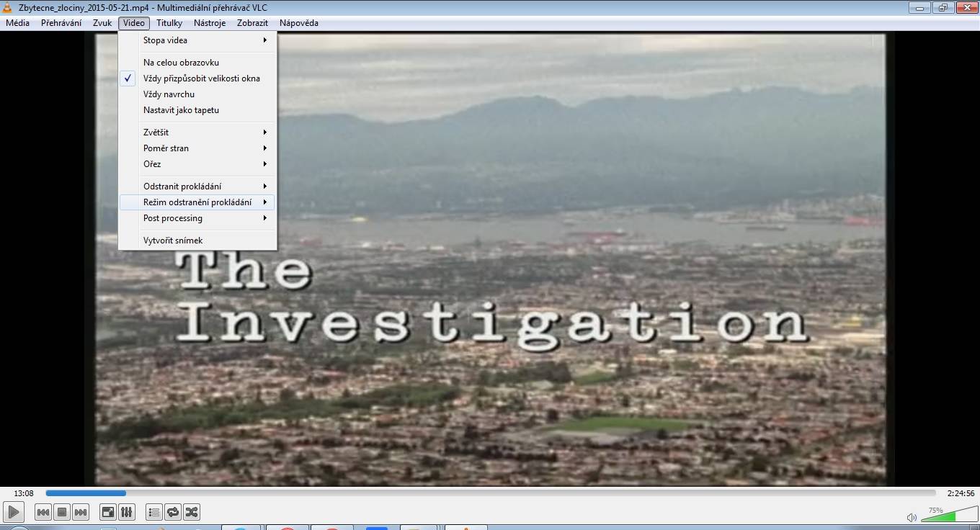
Task: Seek on the playback progress bar
Action: point(491,493)
